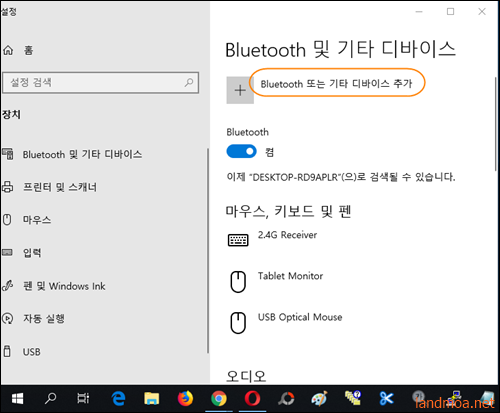
Task: Launch Firefox from the taskbar
Action: pos(185,398)
